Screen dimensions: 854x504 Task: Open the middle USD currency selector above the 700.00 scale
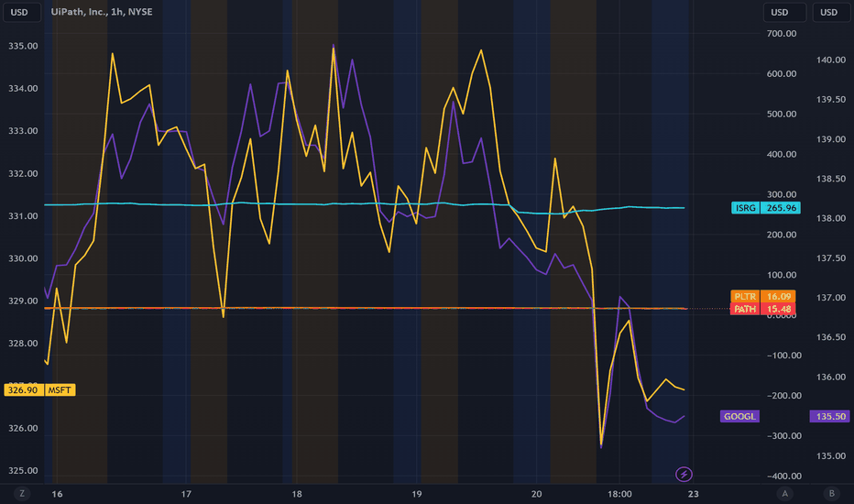point(784,12)
